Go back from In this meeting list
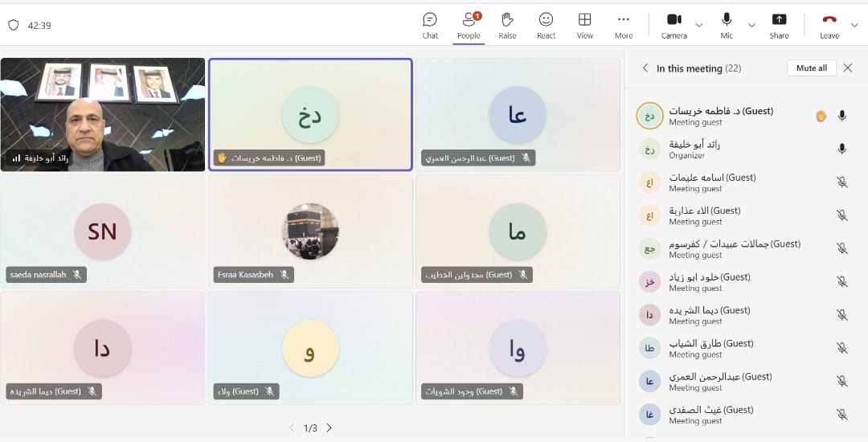The image size is (868, 442). click(645, 68)
